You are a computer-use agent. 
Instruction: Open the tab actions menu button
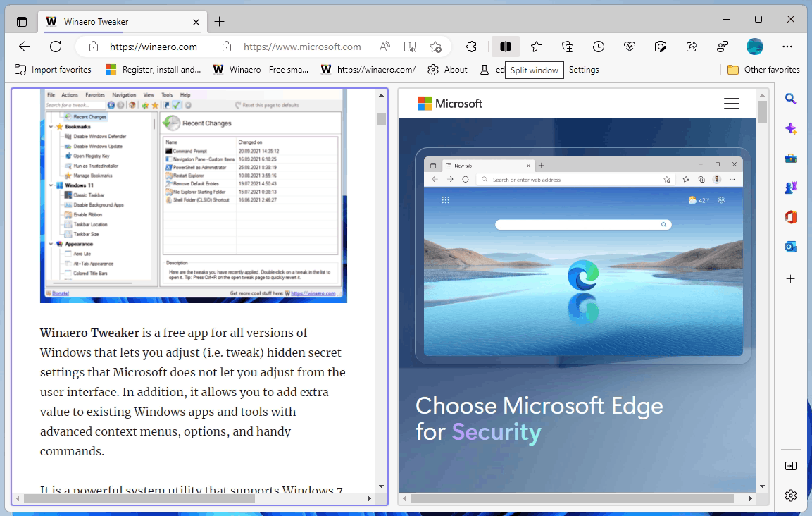[22, 21]
